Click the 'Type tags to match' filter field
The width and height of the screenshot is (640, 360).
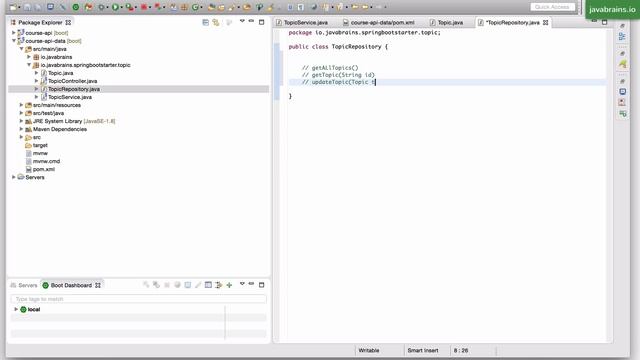pyautogui.click(x=138, y=299)
